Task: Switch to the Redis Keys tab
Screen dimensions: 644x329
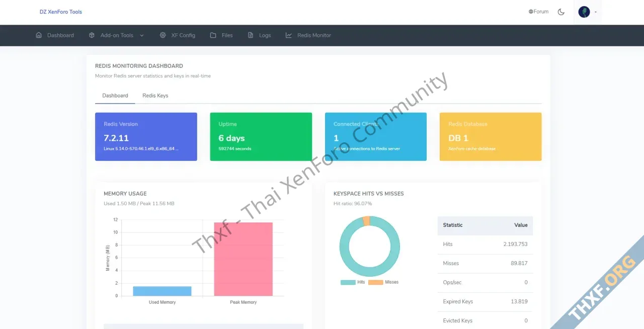Action: tap(155, 96)
